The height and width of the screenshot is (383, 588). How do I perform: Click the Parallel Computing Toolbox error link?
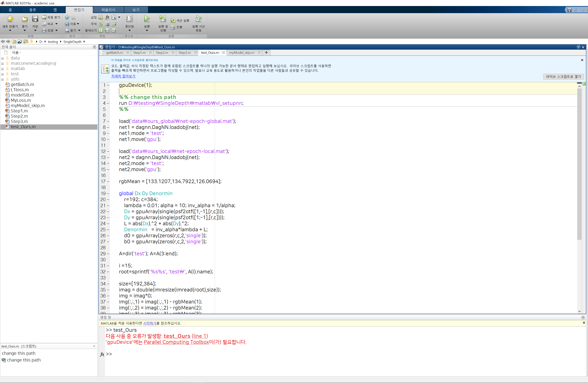coord(176,342)
